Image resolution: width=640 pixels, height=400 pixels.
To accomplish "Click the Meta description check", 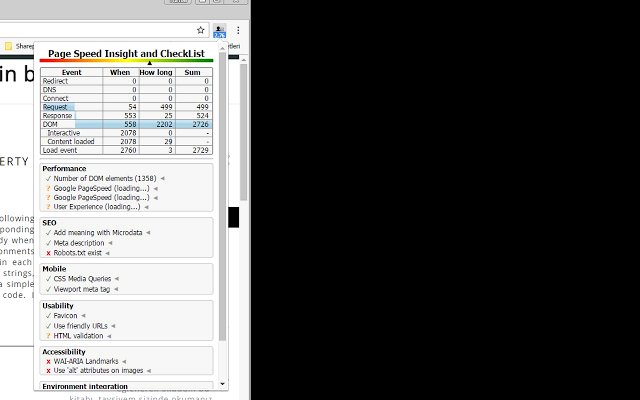I will tap(79, 243).
